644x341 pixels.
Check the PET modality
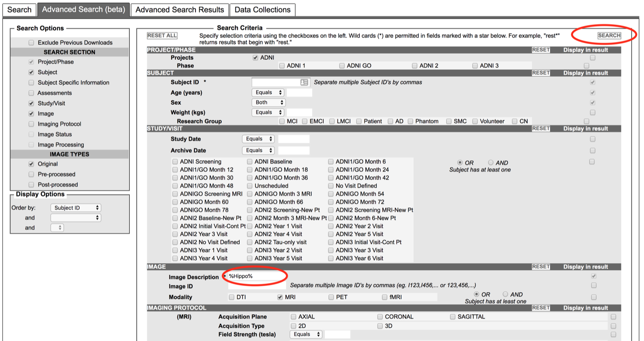[331, 297]
